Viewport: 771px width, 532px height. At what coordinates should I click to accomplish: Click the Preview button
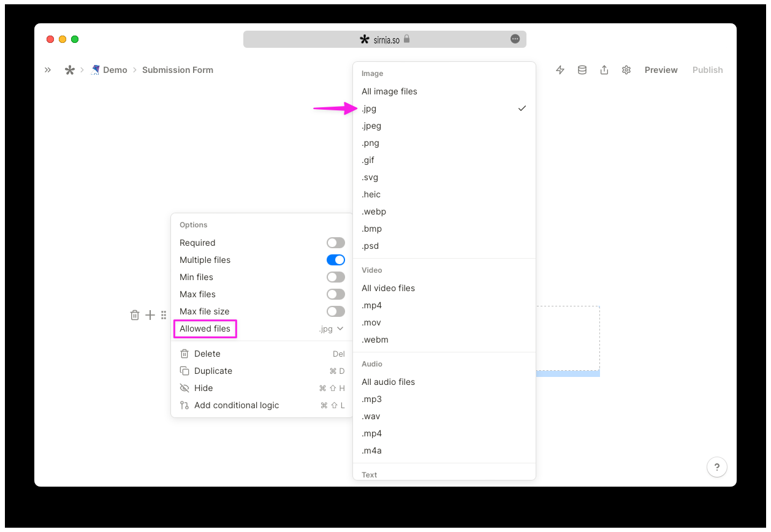(661, 70)
